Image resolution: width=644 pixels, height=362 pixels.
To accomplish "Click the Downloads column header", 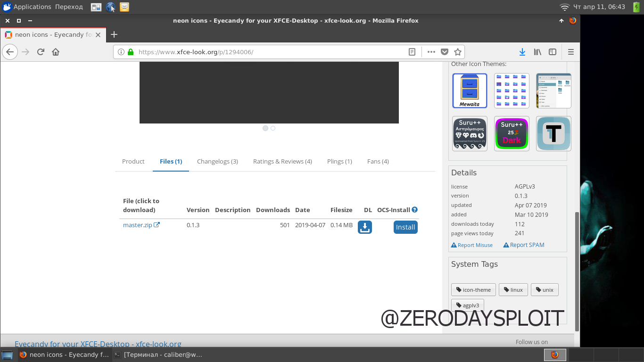I will [x=273, y=210].
